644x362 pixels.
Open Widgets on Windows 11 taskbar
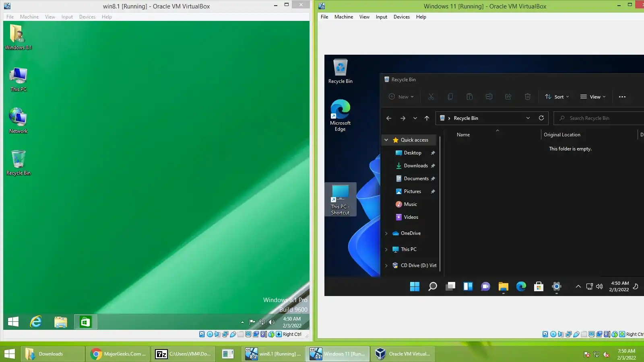click(x=468, y=286)
